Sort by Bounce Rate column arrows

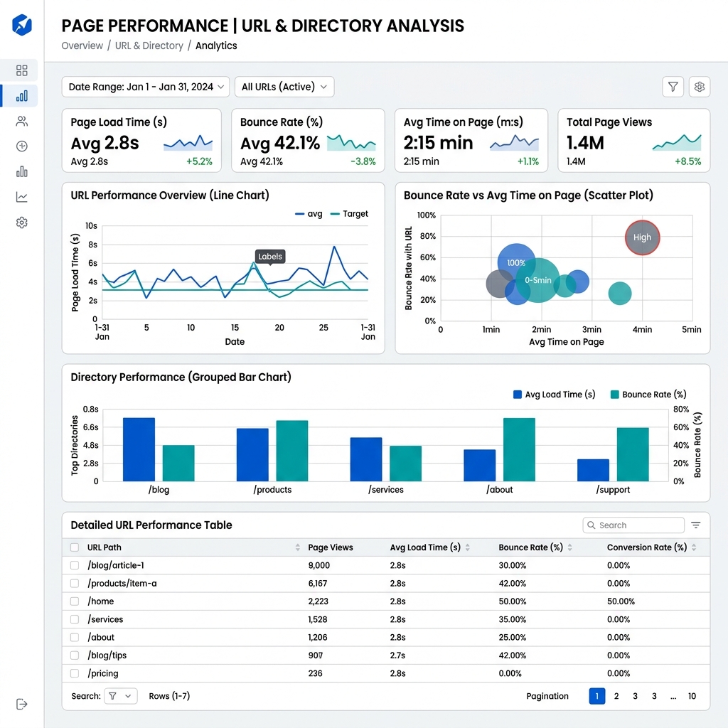569,547
